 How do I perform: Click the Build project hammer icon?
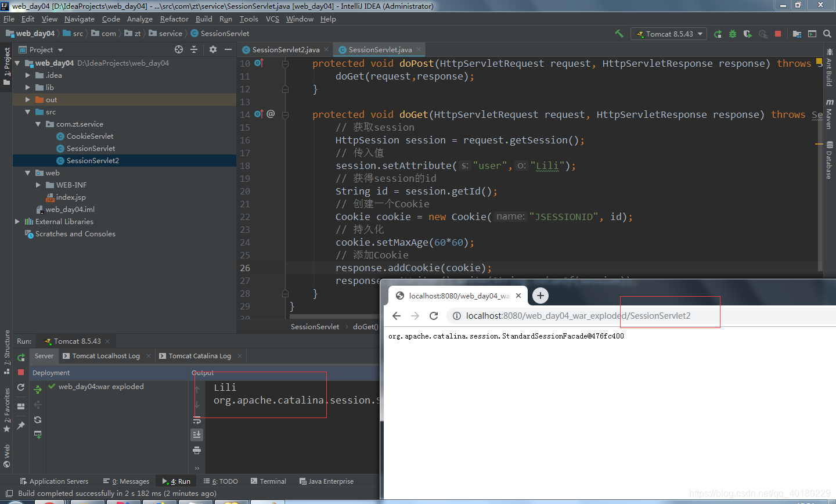pos(619,34)
